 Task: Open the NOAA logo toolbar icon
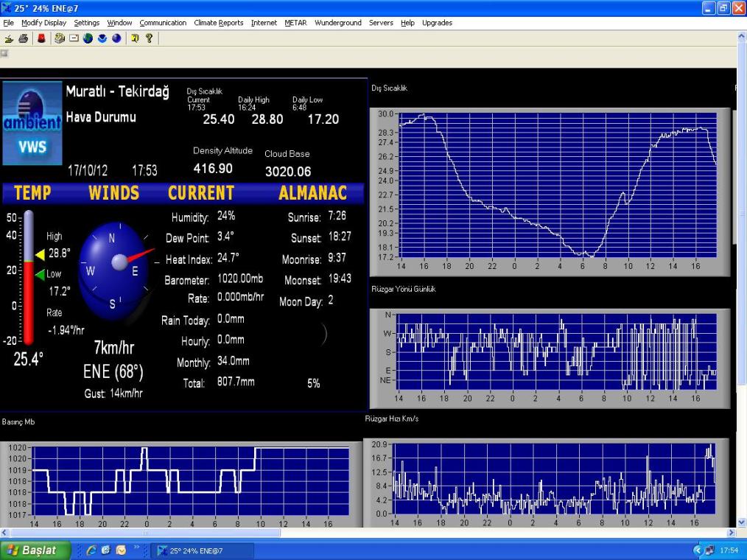coord(102,38)
